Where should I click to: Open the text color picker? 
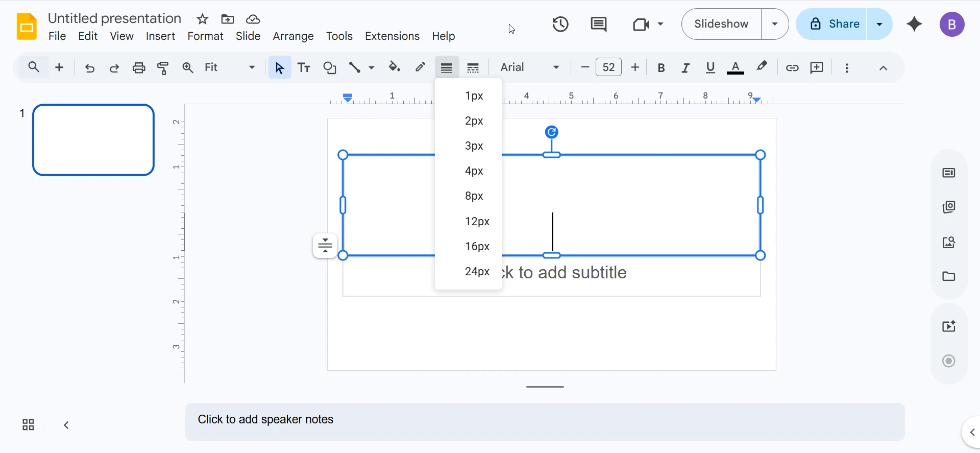[735, 67]
